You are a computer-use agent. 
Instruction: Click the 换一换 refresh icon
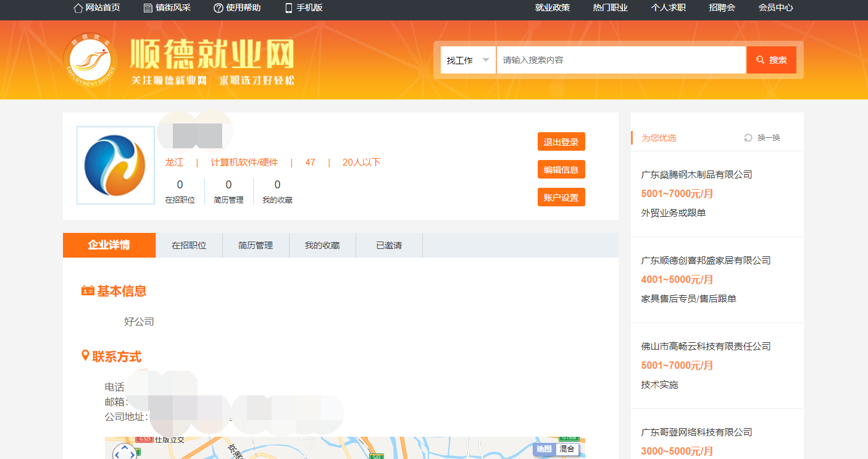748,138
